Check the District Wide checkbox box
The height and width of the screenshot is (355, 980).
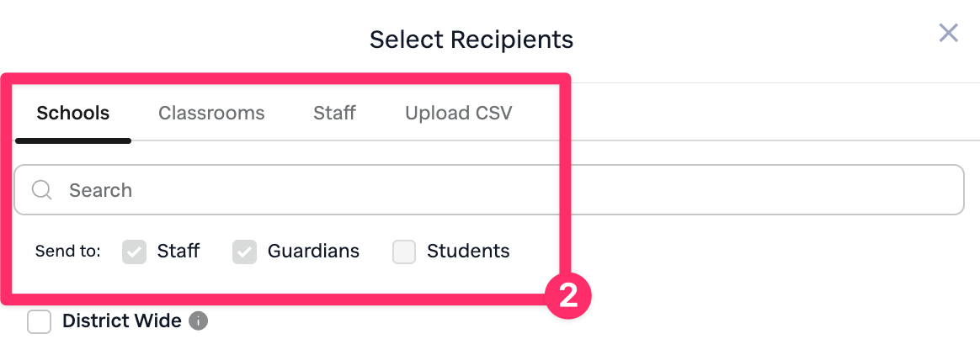(x=39, y=321)
